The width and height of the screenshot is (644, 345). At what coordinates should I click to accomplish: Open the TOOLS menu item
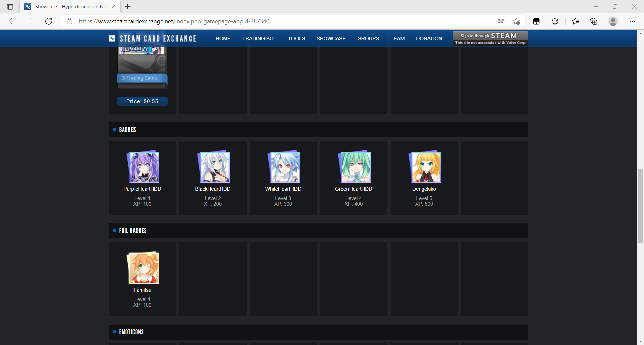coord(297,39)
